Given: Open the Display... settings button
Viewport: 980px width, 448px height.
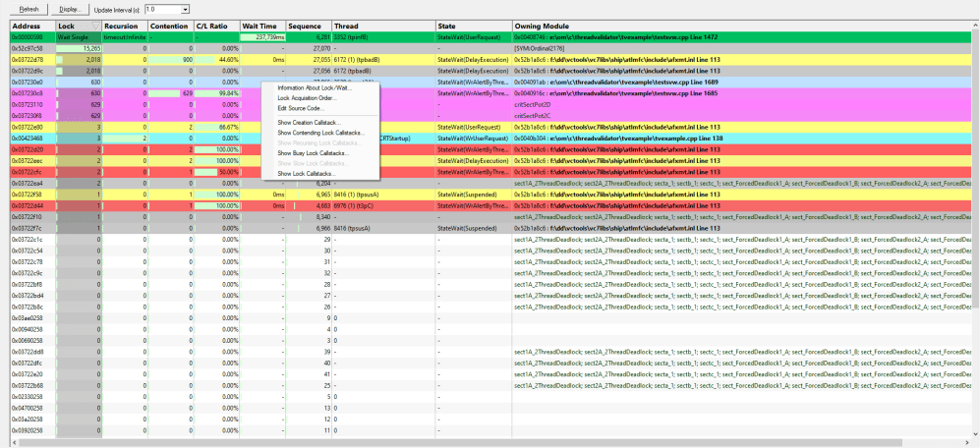Looking at the screenshot, I should tap(68, 10).
